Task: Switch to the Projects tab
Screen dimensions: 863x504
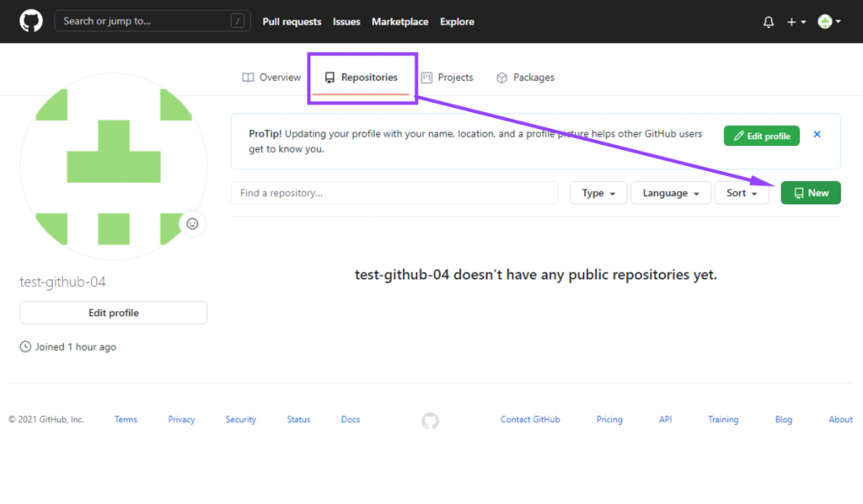Action: tap(447, 78)
